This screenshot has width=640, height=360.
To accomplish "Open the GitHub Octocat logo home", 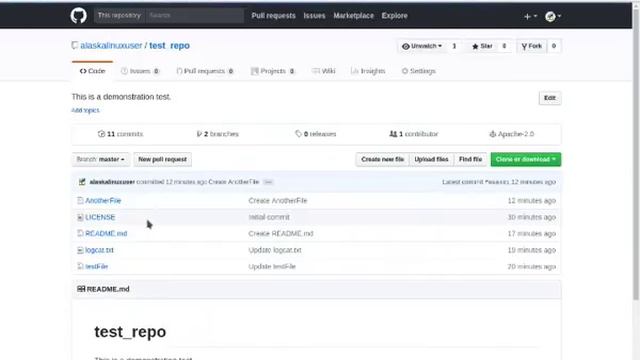I will click(78, 16).
